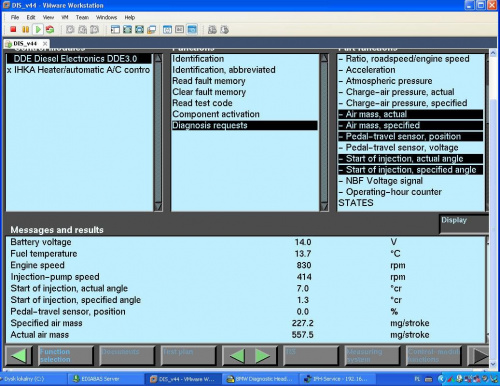Image resolution: width=500 pixels, height=386 pixels.
Task: Open EDIABAS Server in taskbar
Action: point(97,379)
